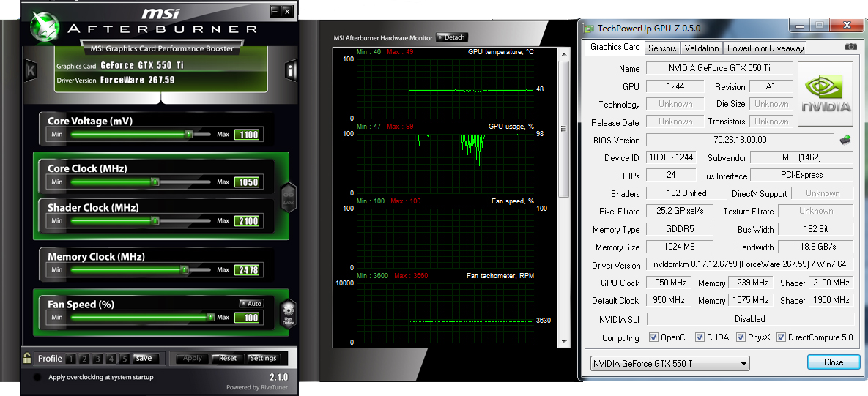Screen dimensions: 868x396
Task: Adjust the Fan Speed slider handle
Action: point(210,318)
